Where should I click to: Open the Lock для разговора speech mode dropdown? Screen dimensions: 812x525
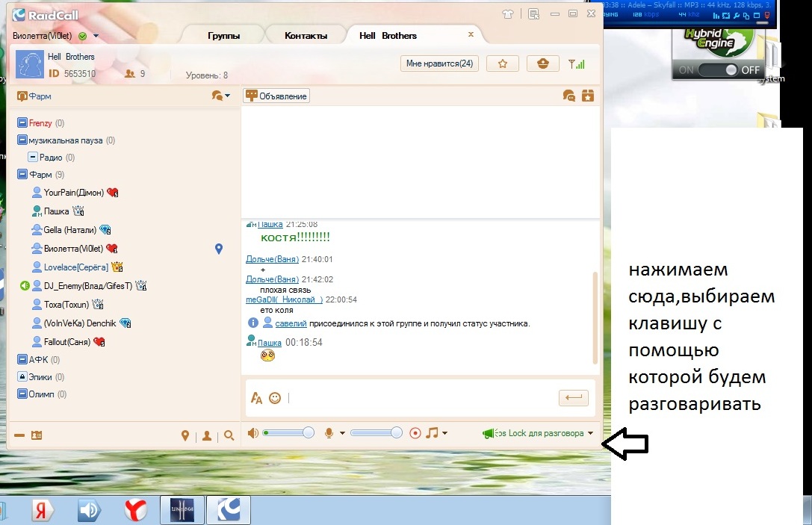pos(590,433)
